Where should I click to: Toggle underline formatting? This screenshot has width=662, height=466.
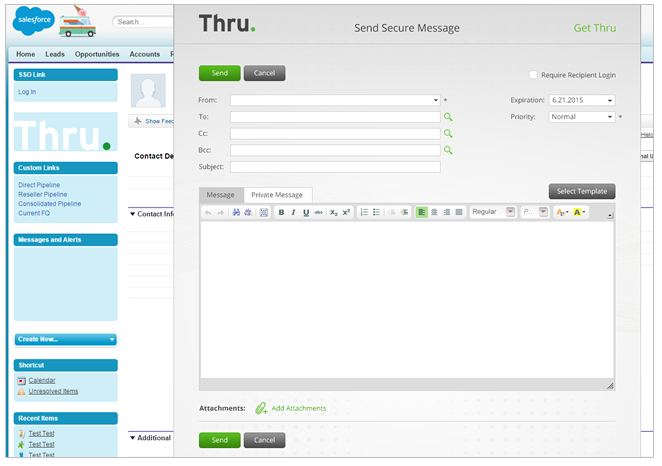(306, 213)
